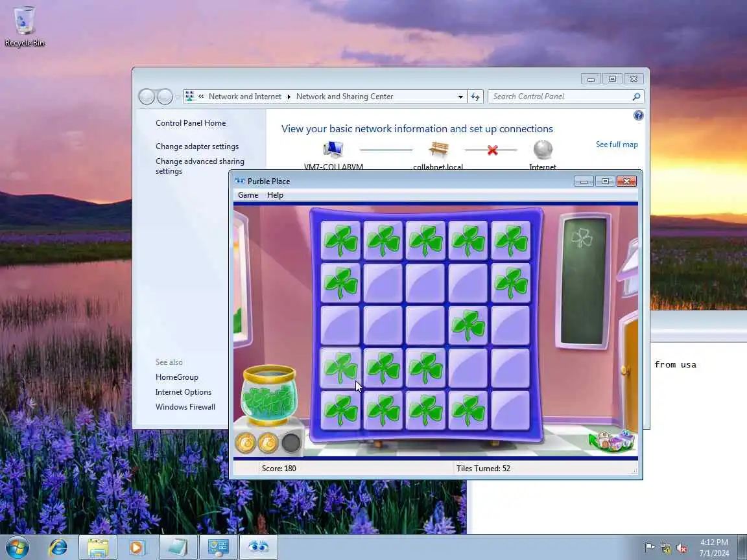Screen dimensions: 747x560
Task: Click the Internet globe icon
Action: [543, 150]
